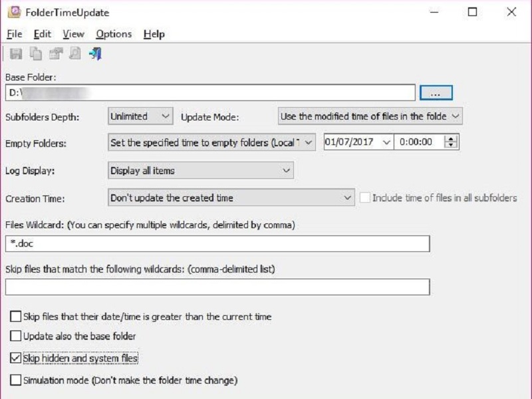Click the FolderTimeUpdate app icon in the title bar
The height and width of the screenshot is (399, 532).
pyautogui.click(x=13, y=12)
